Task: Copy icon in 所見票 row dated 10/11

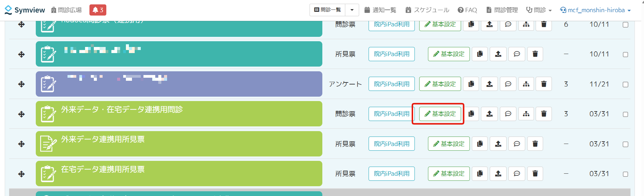Action: (x=480, y=54)
